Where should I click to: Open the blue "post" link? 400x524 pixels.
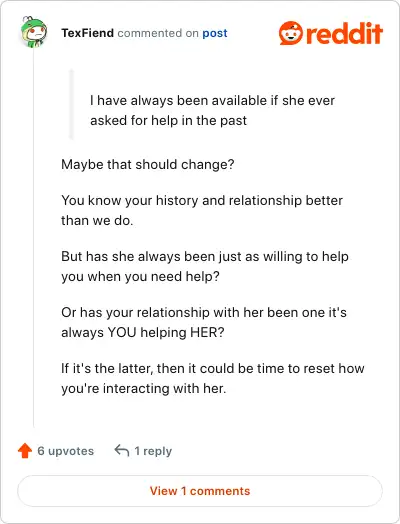click(215, 33)
